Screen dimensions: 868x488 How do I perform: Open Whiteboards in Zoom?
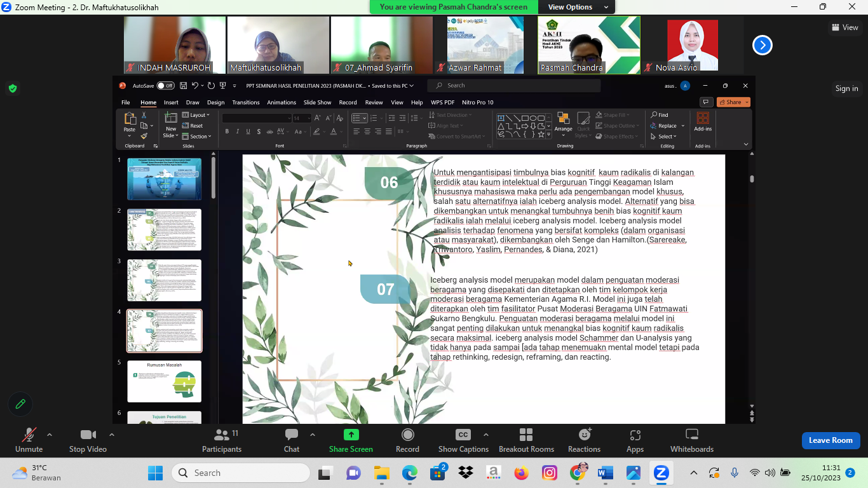click(x=691, y=435)
